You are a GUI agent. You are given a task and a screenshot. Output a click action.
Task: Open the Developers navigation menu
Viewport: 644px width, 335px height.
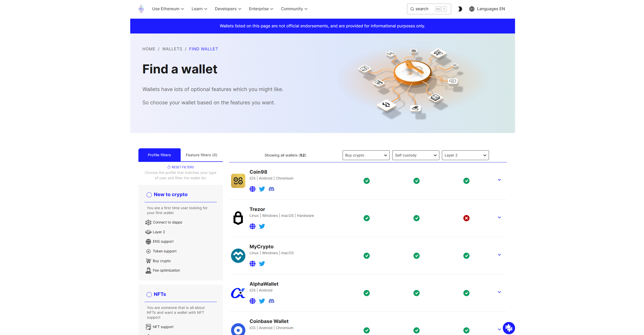[x=228, y=9]
